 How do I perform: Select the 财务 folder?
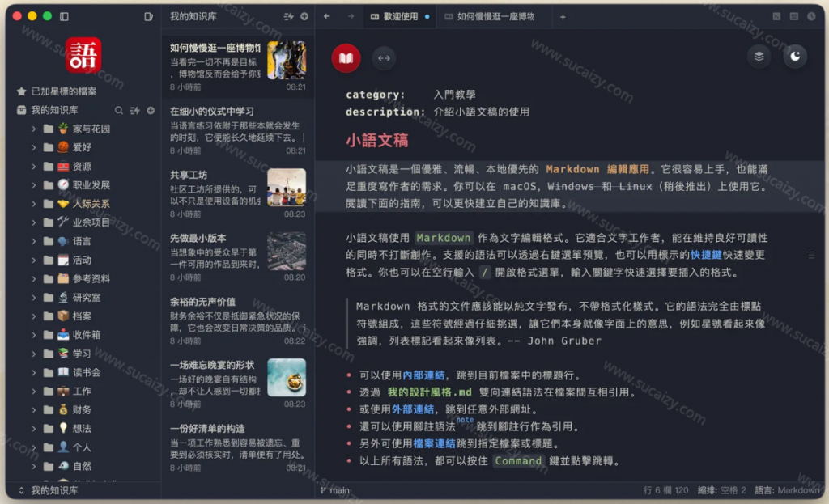82,410
